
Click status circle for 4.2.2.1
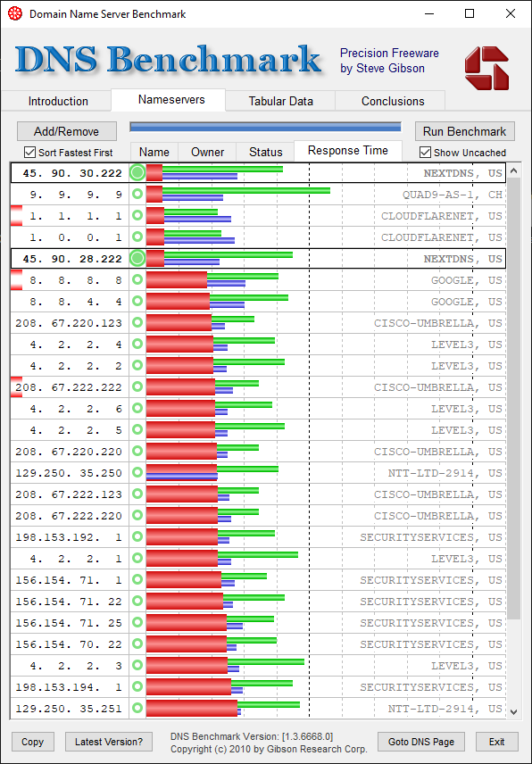137,559
